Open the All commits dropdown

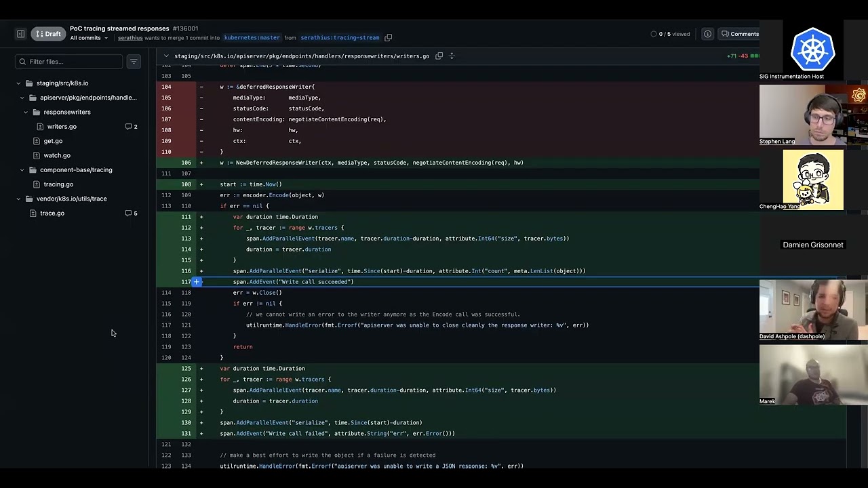(x=89, y=38)
